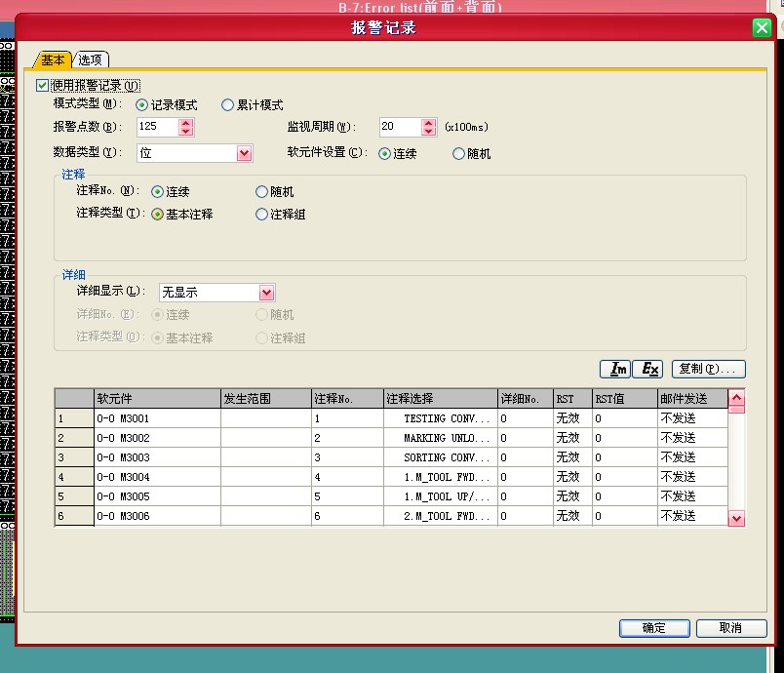Open the 数据类型 dropdown

coord(244,153)
